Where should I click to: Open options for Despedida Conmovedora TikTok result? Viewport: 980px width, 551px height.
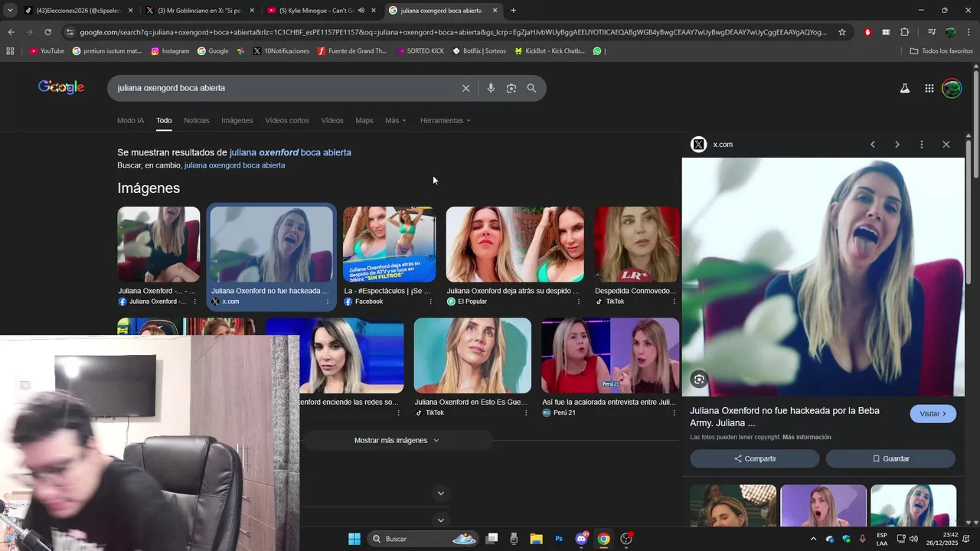[x=674, y=302]
